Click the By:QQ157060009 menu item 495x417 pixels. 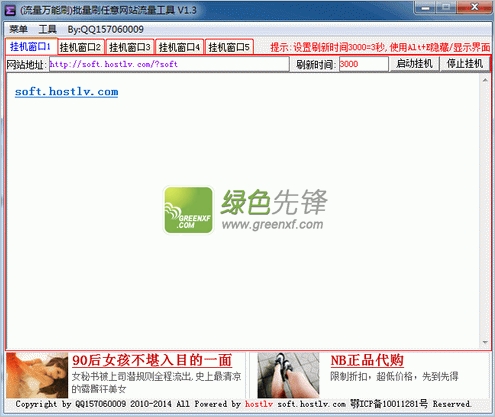105,29
